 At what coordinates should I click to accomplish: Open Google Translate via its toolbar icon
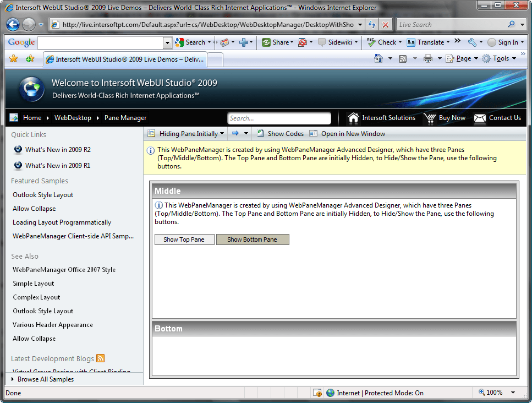[x=411, y=42]
